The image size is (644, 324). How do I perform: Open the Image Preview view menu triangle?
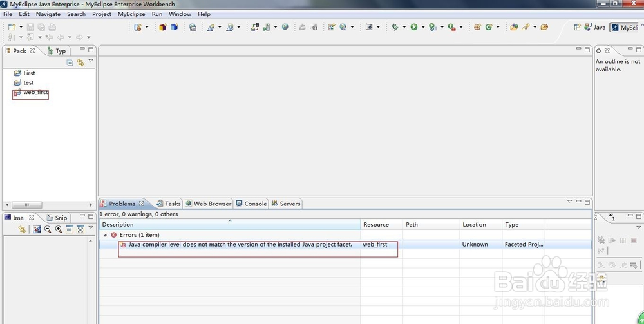91,227
